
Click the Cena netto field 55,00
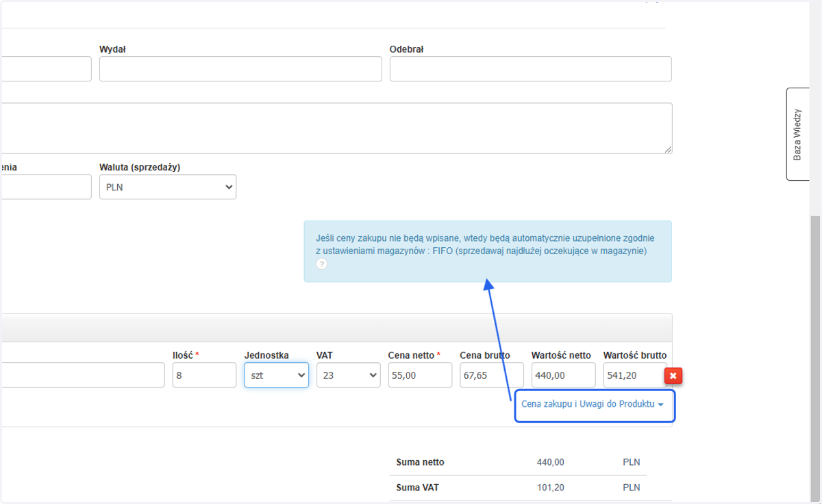420,375
